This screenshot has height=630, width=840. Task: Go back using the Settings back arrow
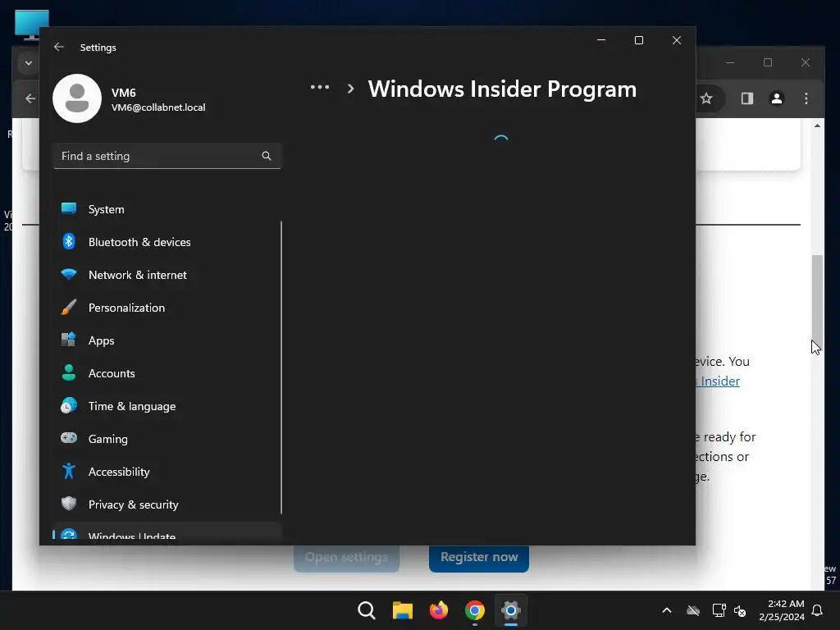pos(58,47)
